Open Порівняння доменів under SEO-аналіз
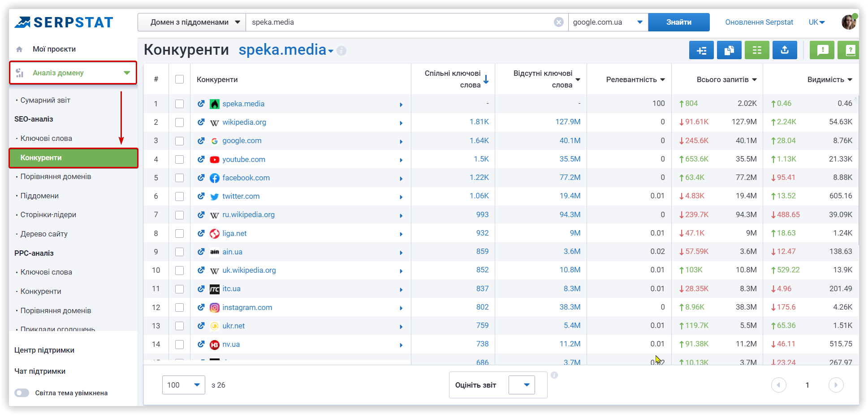Image resolution: width=868 pixels, height=415 pixels. (56, 176)
